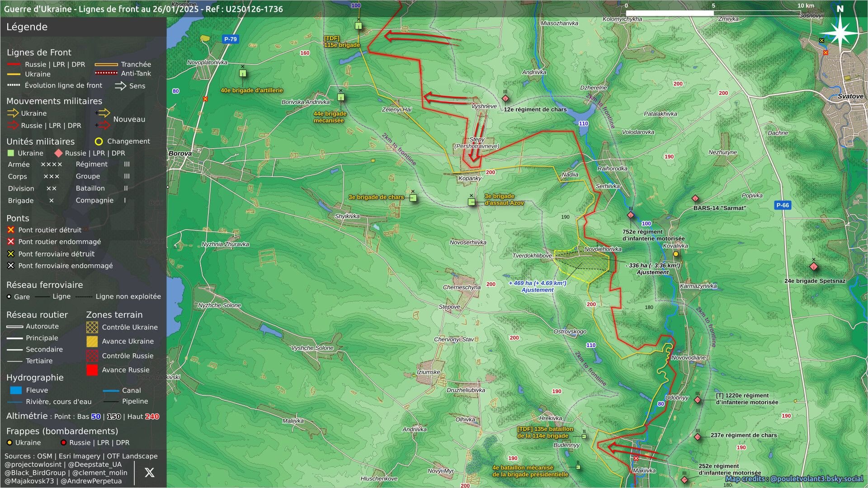Open the @Black_BirdGroup source handle

point(35,473)
